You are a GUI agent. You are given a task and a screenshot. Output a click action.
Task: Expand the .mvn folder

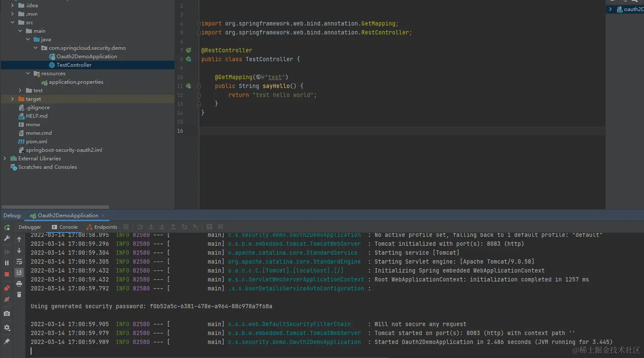coord(12,14)
